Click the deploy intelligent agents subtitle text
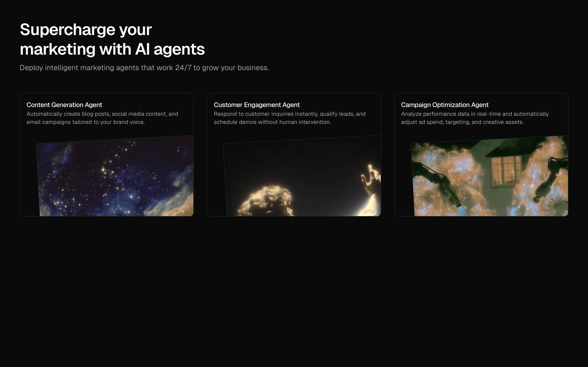Image resolution: width=588 pixels, height=367 pixels. point(144,68)
